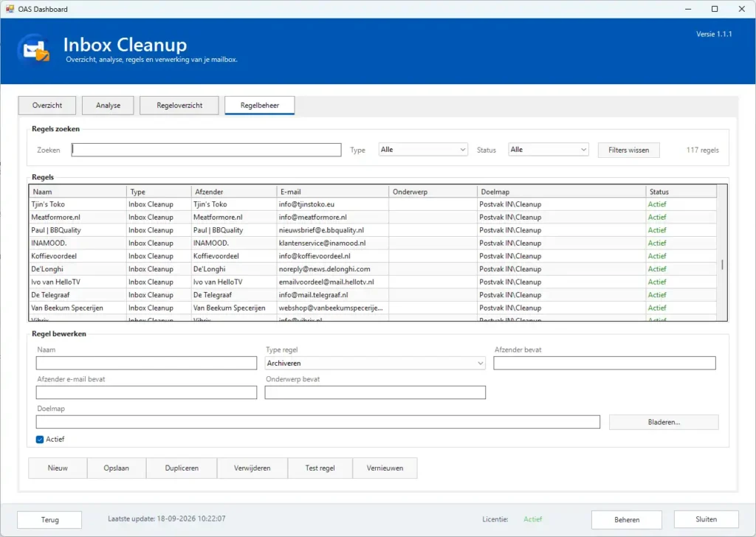The height and width of the screenshot is (537, 756).
Task: Sort by the Afzender column header
Action: [x=234, y=192]
